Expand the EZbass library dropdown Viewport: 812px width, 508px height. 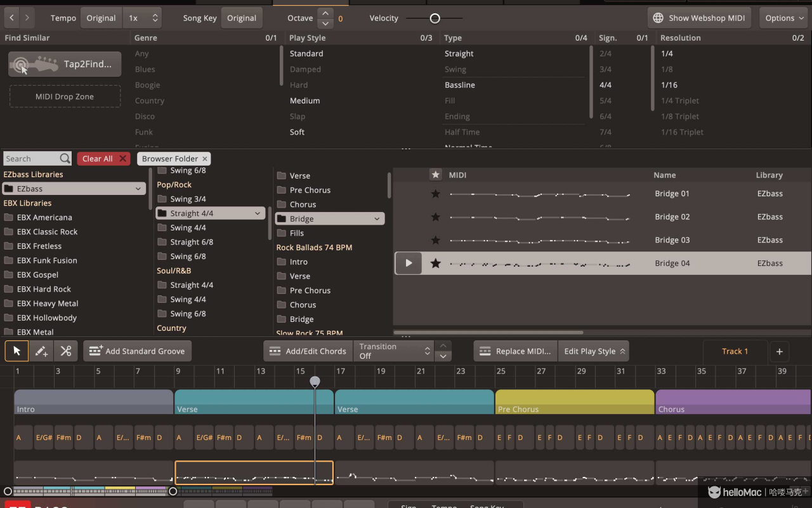coord(138,189)
